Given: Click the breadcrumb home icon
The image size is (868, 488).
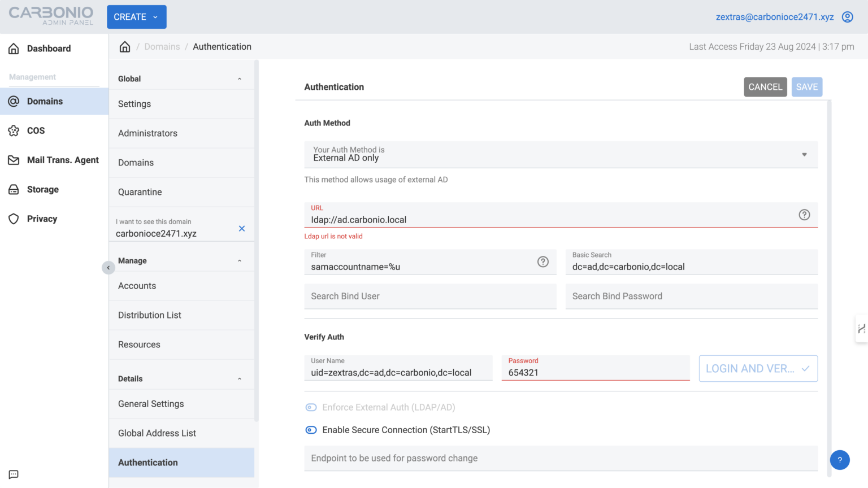Looking at the screenshot, I should (124, 46).
